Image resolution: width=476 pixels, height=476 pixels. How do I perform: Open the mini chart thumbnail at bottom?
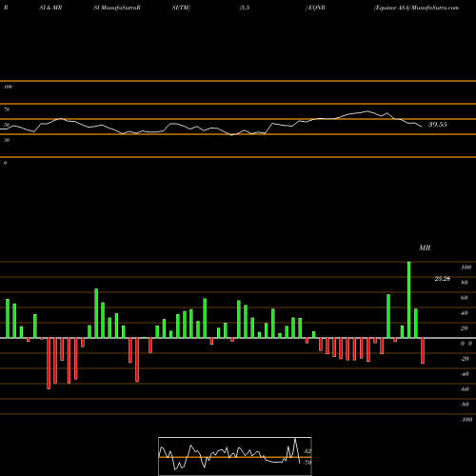(x=235, y=456)
